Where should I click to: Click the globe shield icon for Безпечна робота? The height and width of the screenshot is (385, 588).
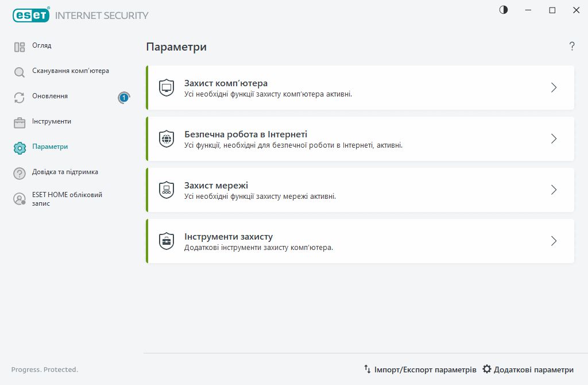point(166,139)
